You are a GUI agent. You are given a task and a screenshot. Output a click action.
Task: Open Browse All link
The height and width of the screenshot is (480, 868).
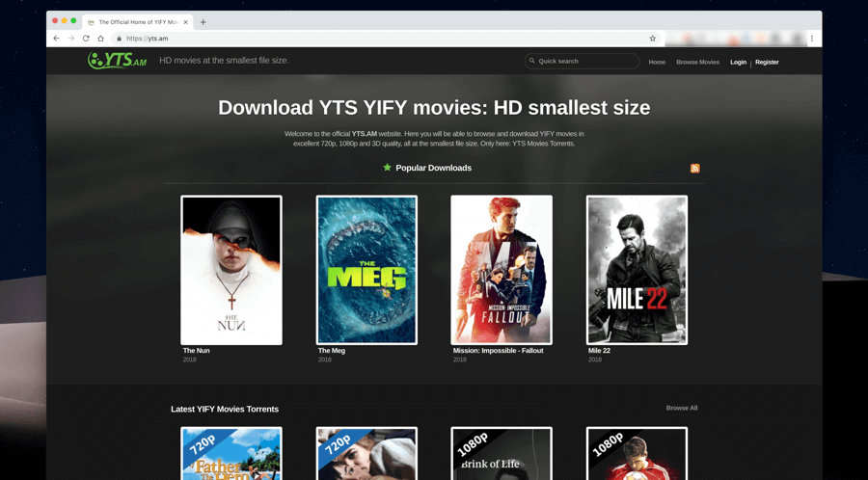tap(682, 408)
